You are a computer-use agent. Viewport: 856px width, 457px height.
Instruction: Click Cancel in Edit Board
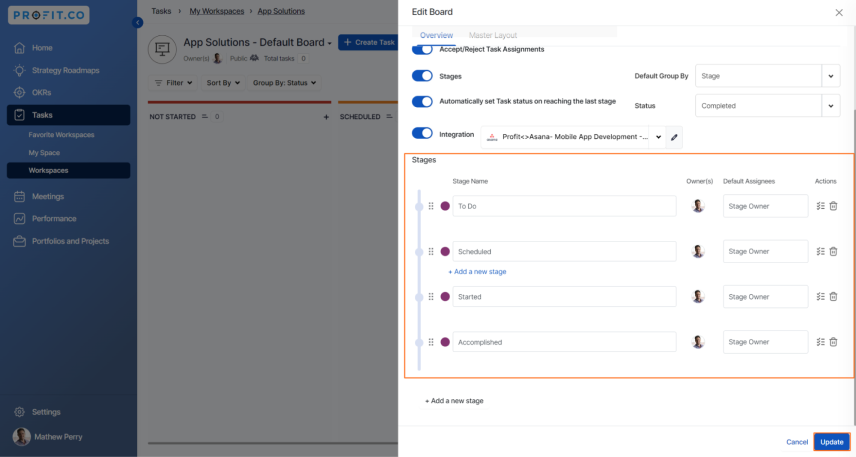coord(797,442)
